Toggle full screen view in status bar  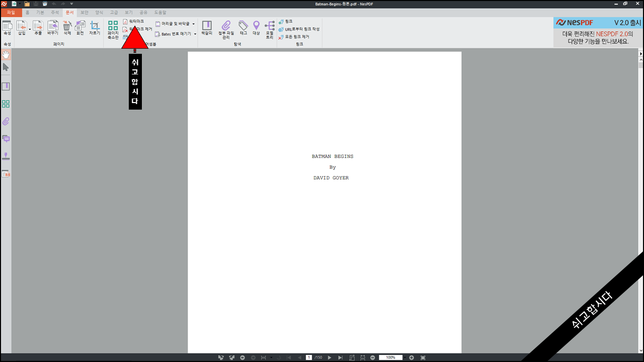(423, 357)
